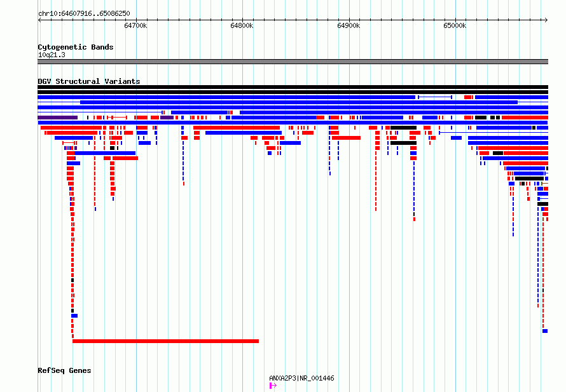Click the 64900k ruler label
The image size is (566, 392).
[349, 25]
